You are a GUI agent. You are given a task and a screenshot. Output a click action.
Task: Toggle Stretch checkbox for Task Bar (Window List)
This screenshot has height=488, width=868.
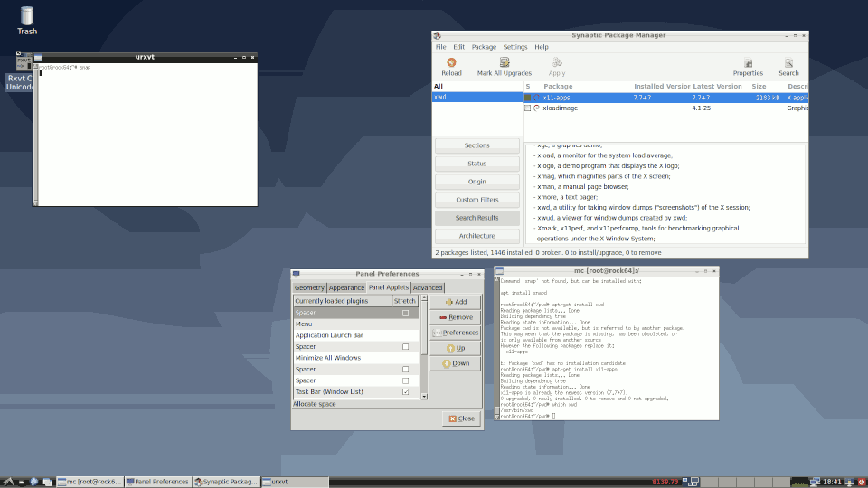pos(405,392)
